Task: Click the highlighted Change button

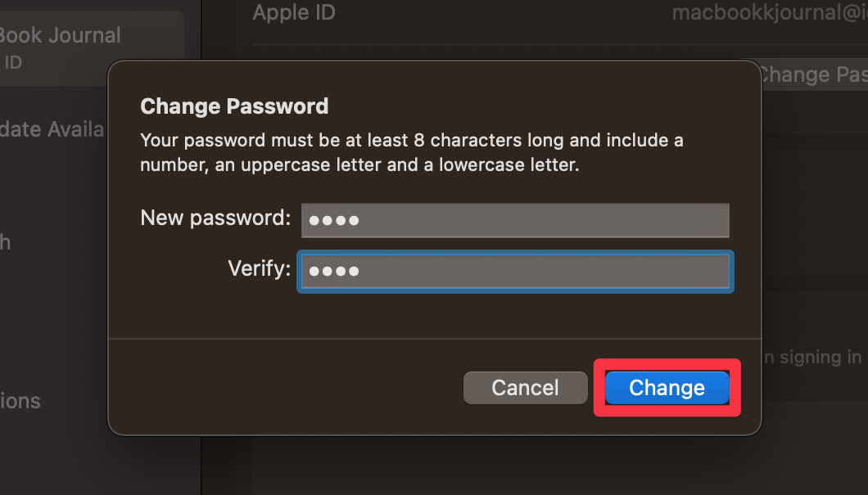Action: click(666, 388)
